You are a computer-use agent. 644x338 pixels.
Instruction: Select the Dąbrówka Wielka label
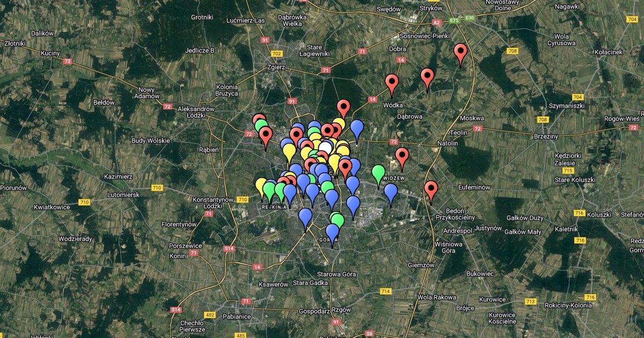(x=292, y=20)
